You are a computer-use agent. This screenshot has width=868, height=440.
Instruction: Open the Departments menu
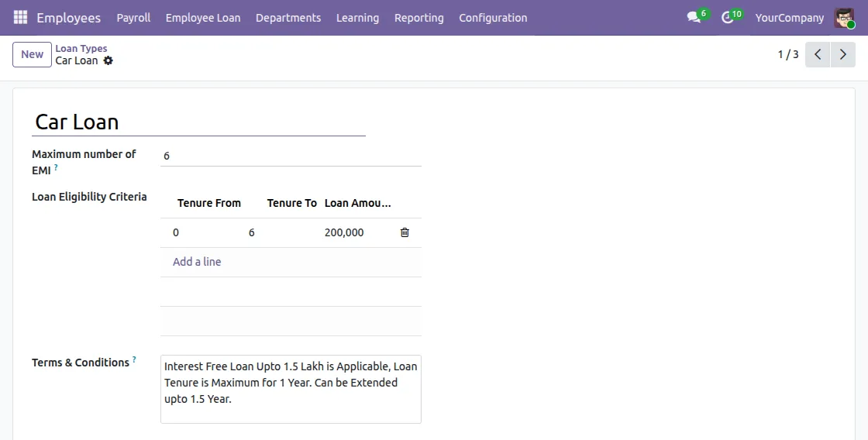point(288,18)
